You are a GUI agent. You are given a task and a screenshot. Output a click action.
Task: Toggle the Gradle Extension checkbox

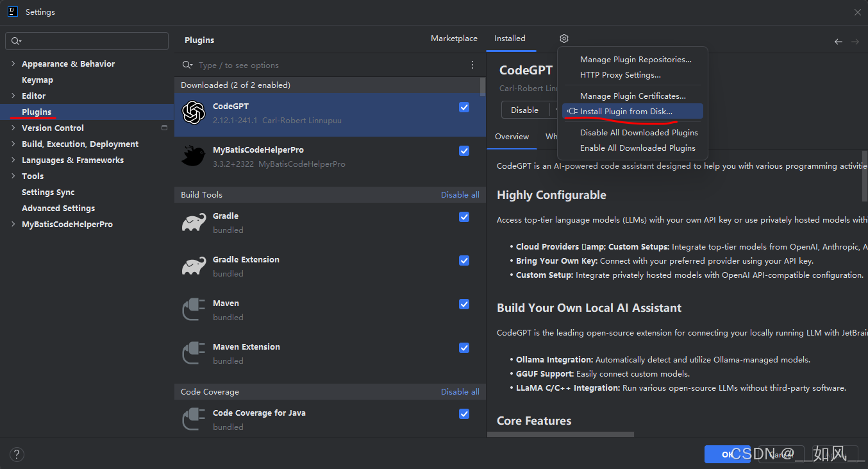(x=464, y=260)
